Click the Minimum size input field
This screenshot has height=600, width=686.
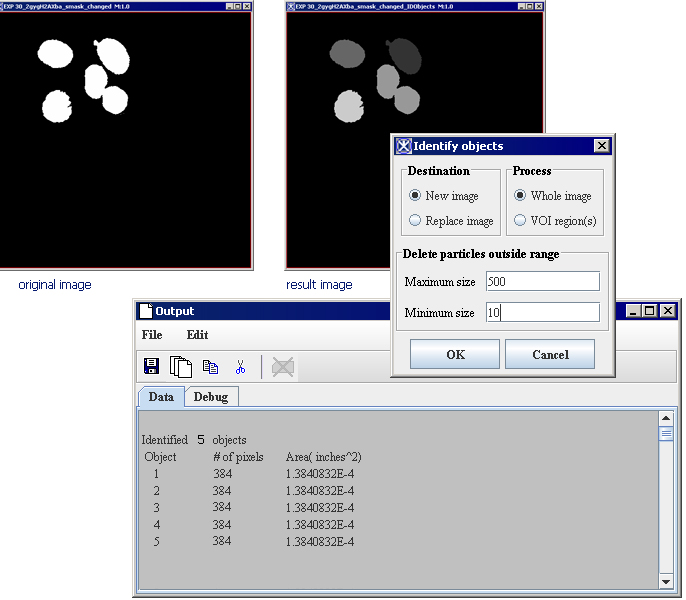(x=542, y=313)
